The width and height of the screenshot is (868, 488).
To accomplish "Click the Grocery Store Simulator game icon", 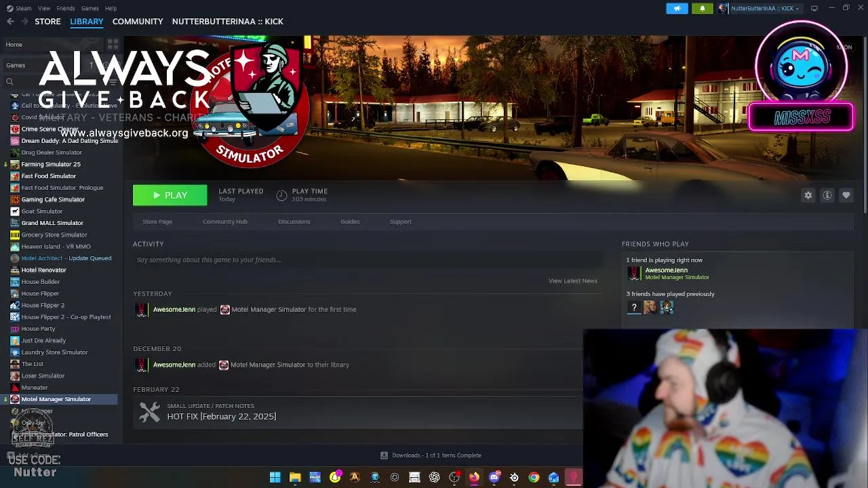I will (15, 235).
